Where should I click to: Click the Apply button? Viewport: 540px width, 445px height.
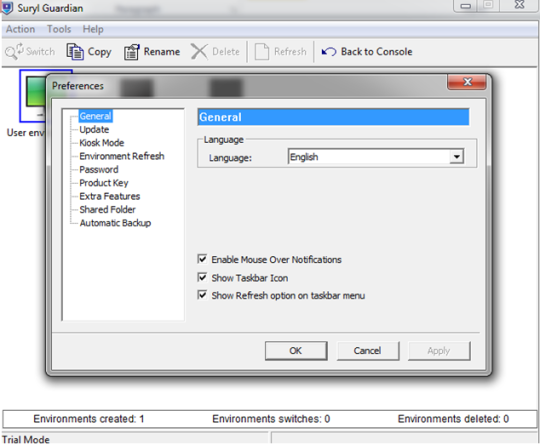[439, 351]
